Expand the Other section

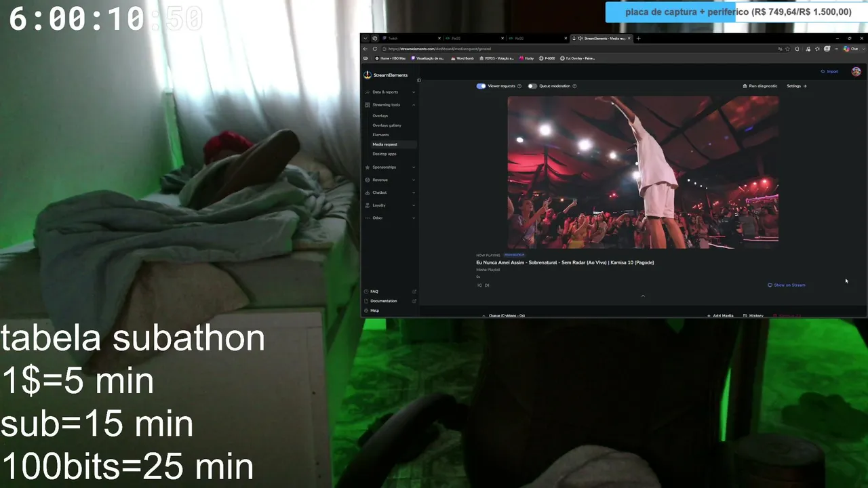pyautogui.click(x=414, y=218)
